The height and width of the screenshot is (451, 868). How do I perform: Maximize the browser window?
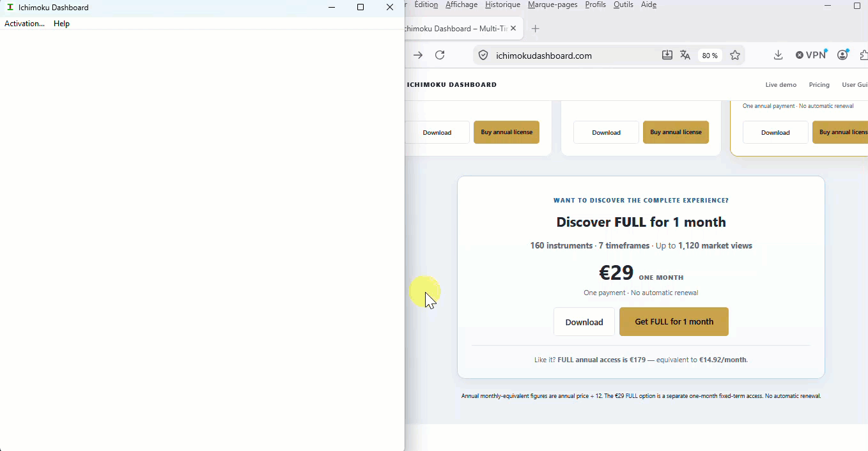pos(857,6)
